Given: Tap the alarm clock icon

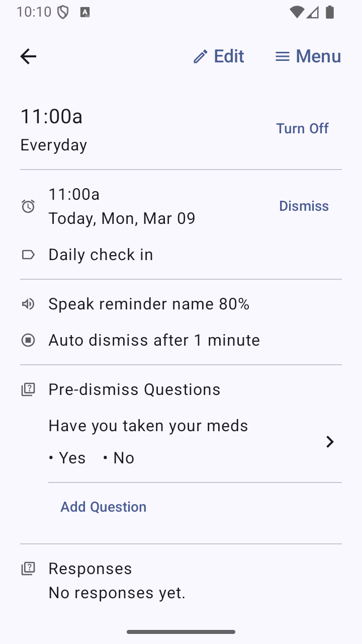Looking at the screenshot, I should click(28, 206).
